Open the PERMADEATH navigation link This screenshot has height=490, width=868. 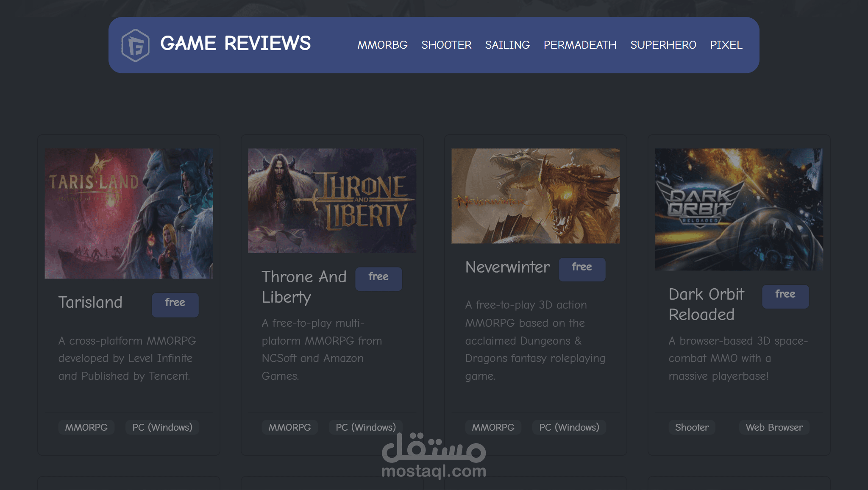580,45
